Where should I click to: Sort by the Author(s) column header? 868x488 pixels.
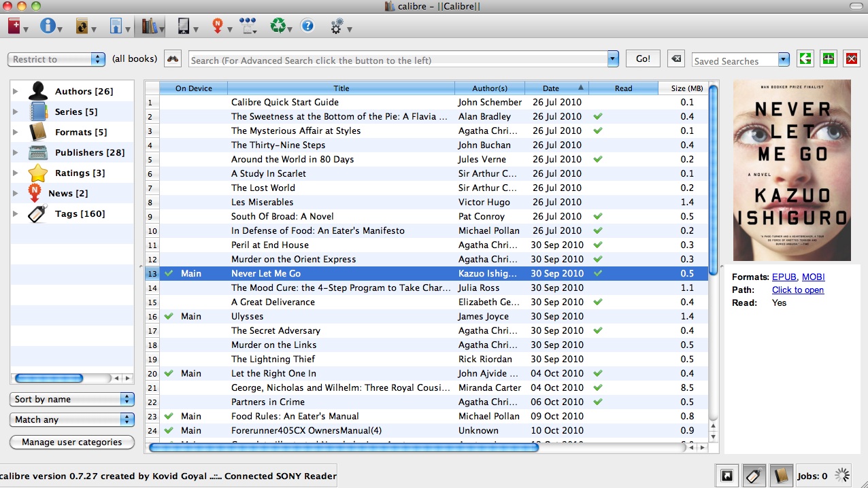click(490, 88)
